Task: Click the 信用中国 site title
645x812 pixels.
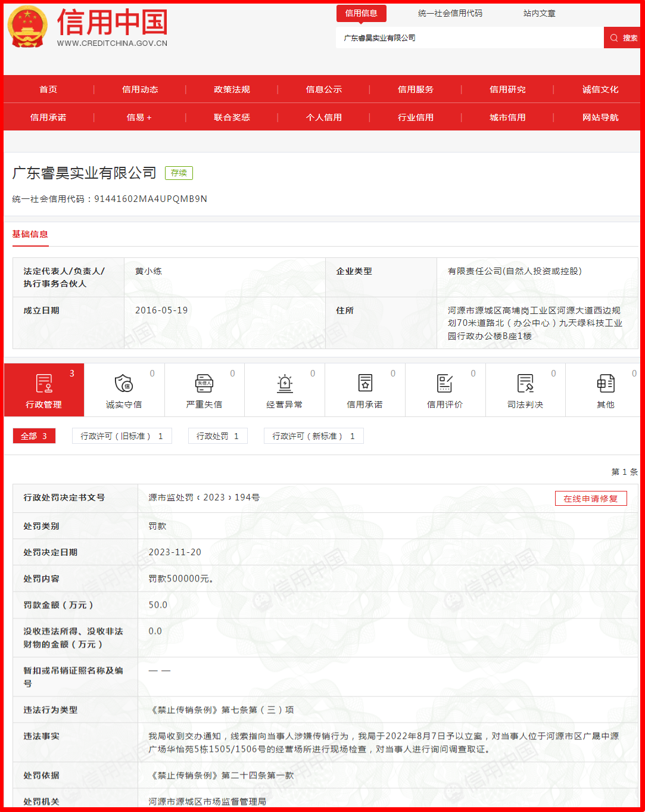Action: (x=113, y=21)
